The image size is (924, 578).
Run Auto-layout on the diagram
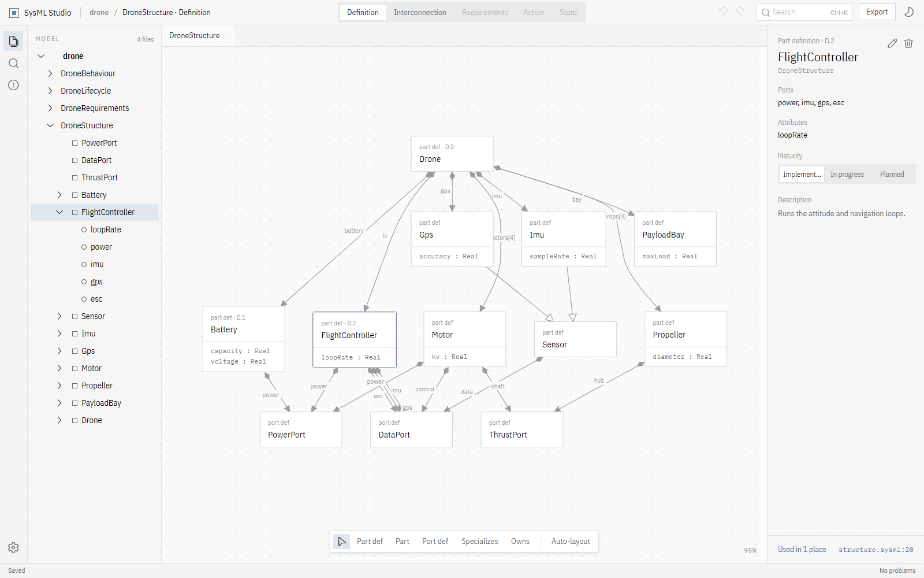click(571, 542)
